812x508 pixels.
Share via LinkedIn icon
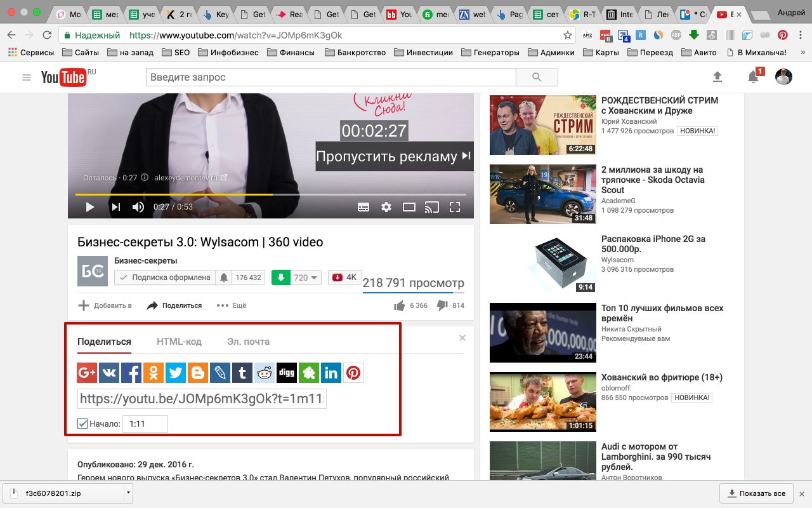pyautogui.click(x=331, y=373)
